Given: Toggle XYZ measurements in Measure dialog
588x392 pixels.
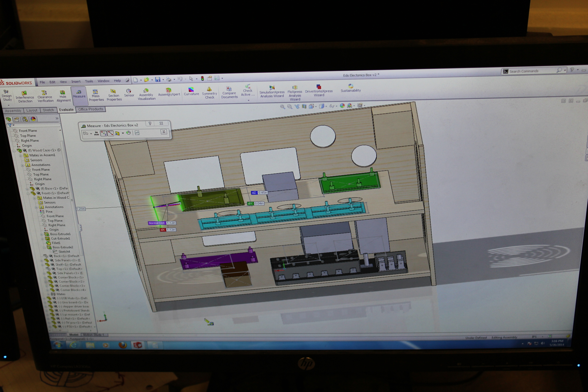Looking at the screenshot, I should pyautogui.click(x=103, y=134).
